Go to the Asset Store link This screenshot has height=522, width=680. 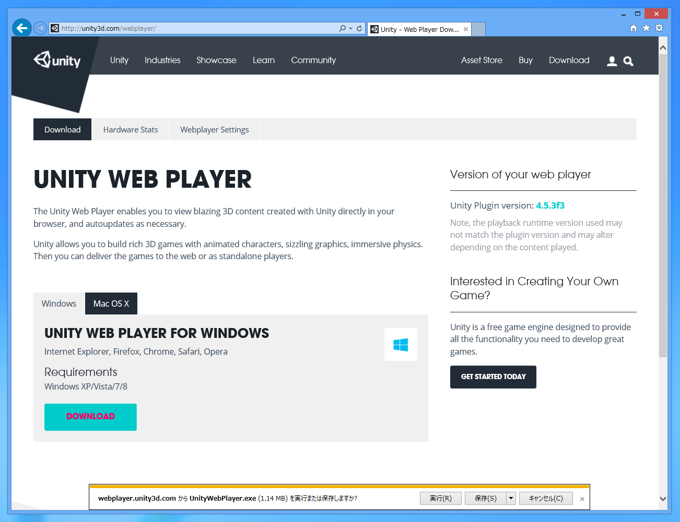coord(481,60)
